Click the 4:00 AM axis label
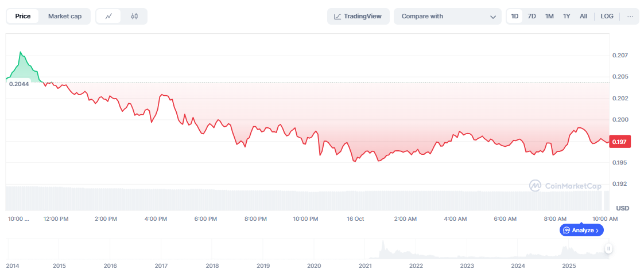 tap(455, 219)
